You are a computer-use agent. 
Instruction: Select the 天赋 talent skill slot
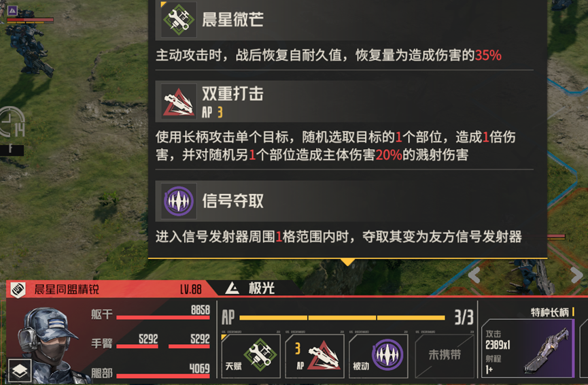[x=251, y=356]
